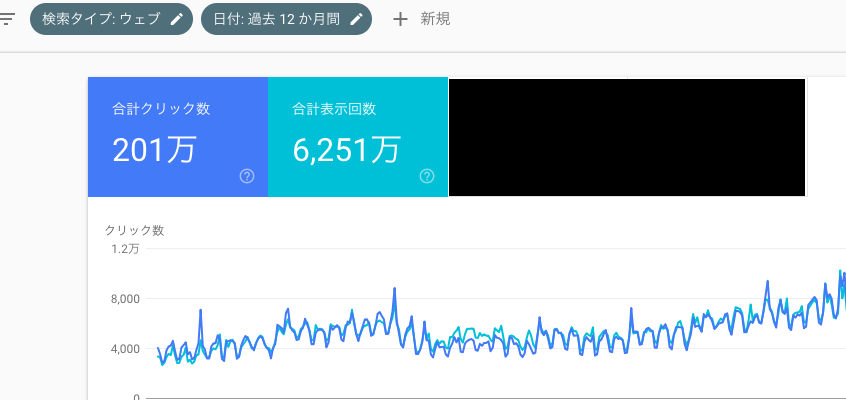Open the filter list icon

click(8, 19)
